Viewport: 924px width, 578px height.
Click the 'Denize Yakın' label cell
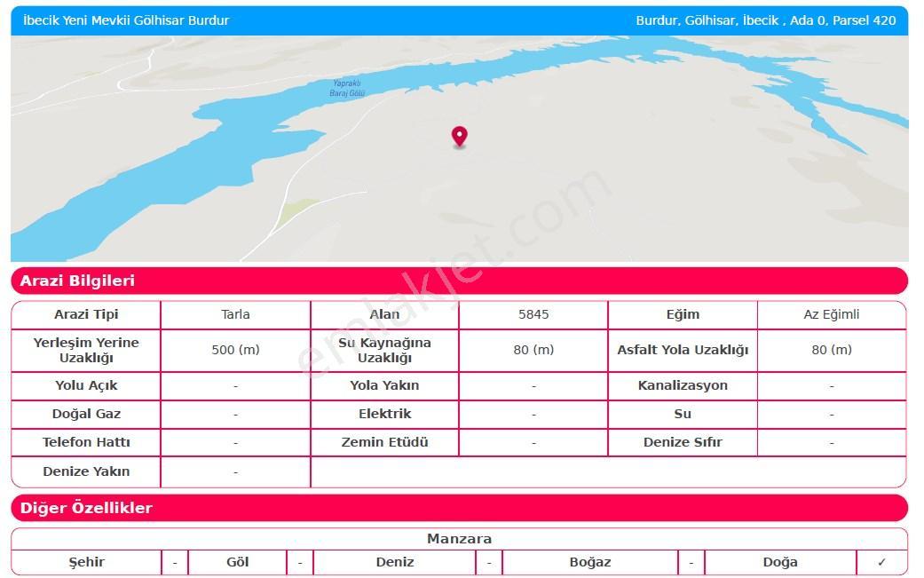pos(86,472)
